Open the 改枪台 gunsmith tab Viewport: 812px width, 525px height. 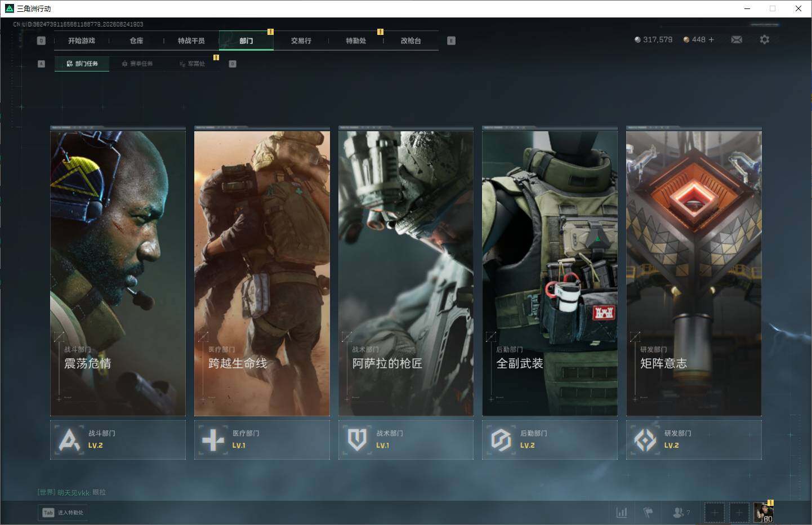(411, 41)
